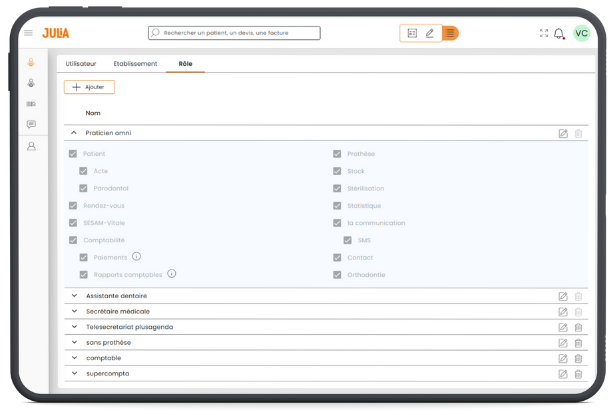Click the patient search field

(234, 33)
